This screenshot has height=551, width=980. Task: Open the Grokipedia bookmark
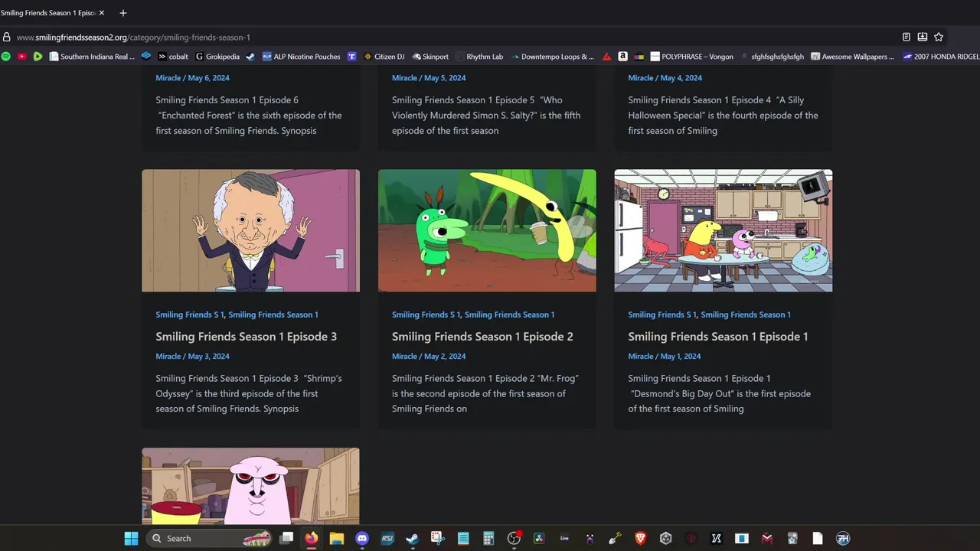pos(217,57)
